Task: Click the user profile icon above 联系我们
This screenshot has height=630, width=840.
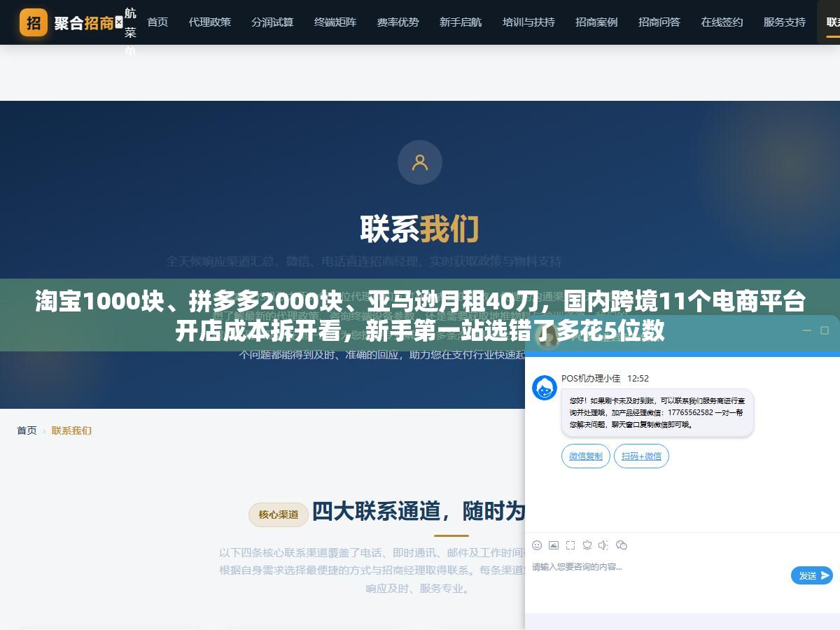Action: 420,162
